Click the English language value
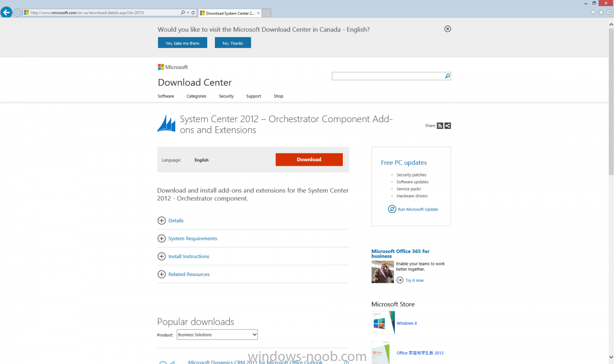Screen dimensions: 614x364 click(x=202, y=160)
